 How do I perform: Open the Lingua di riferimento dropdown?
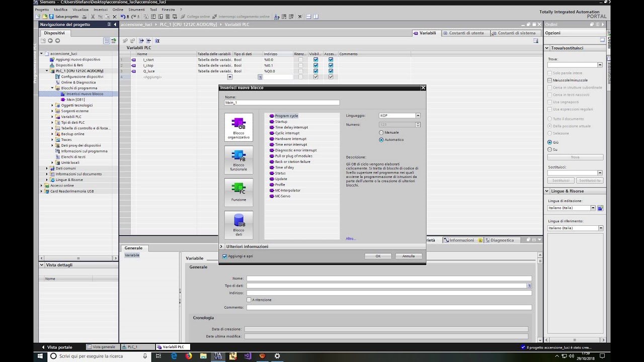tap(600, 228)
